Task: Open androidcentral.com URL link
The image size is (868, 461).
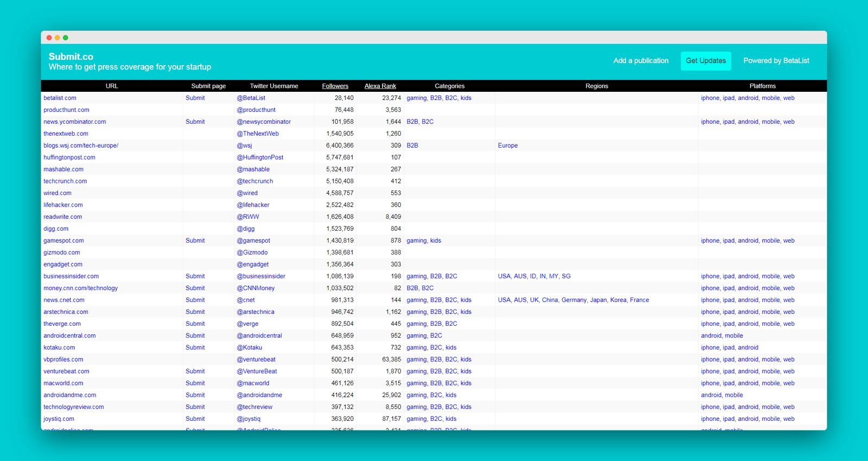Action: click(x=69, y=336)
